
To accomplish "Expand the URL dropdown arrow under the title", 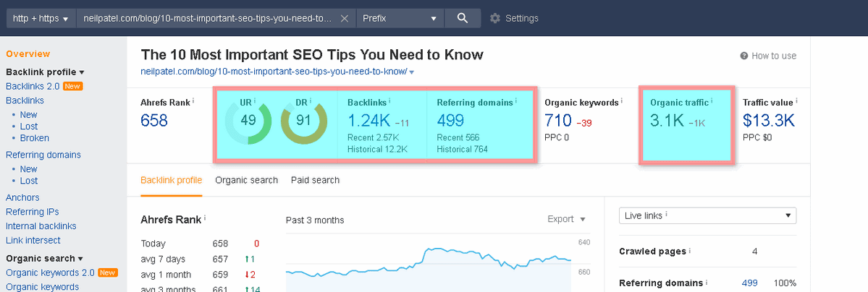I will click(x=412, y=72).
